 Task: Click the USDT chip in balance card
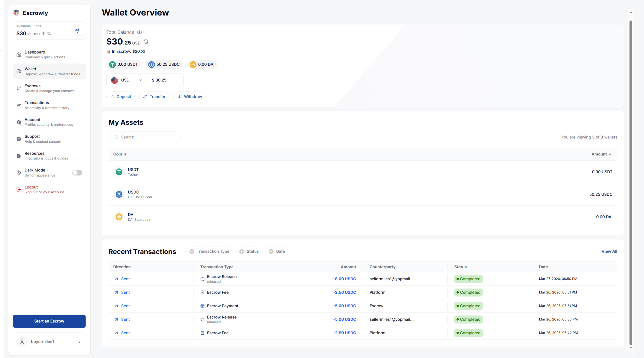124,64
